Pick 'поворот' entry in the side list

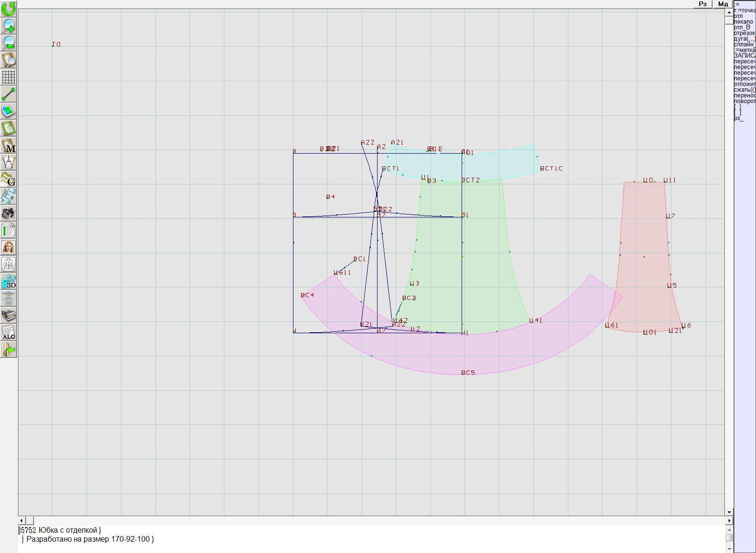744,101
